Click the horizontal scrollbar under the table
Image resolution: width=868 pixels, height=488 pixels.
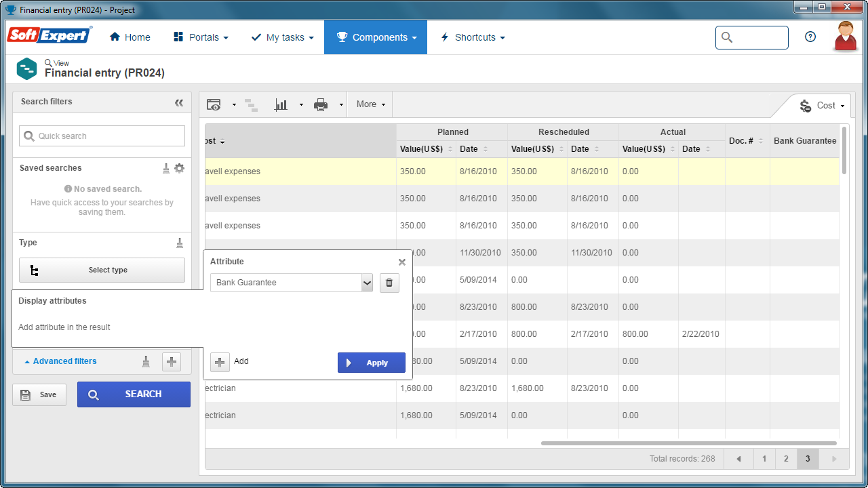coord(688,443)
